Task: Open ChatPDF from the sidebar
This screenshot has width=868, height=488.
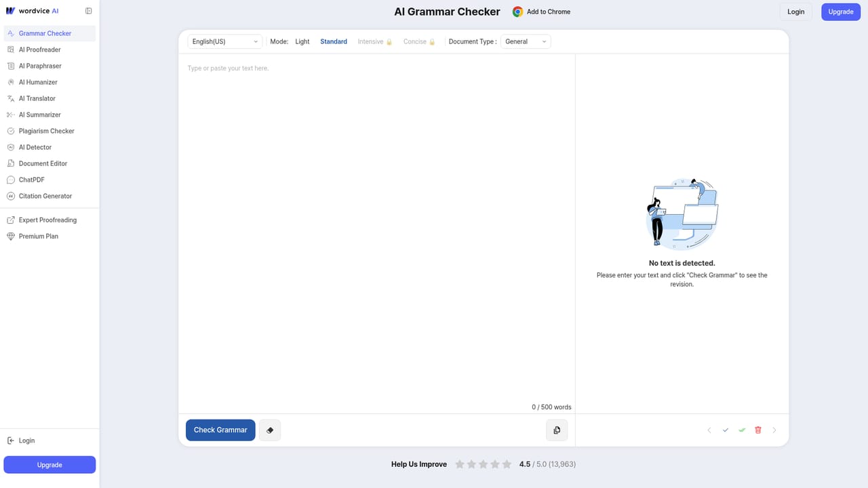Action: [x=50, y=180]
